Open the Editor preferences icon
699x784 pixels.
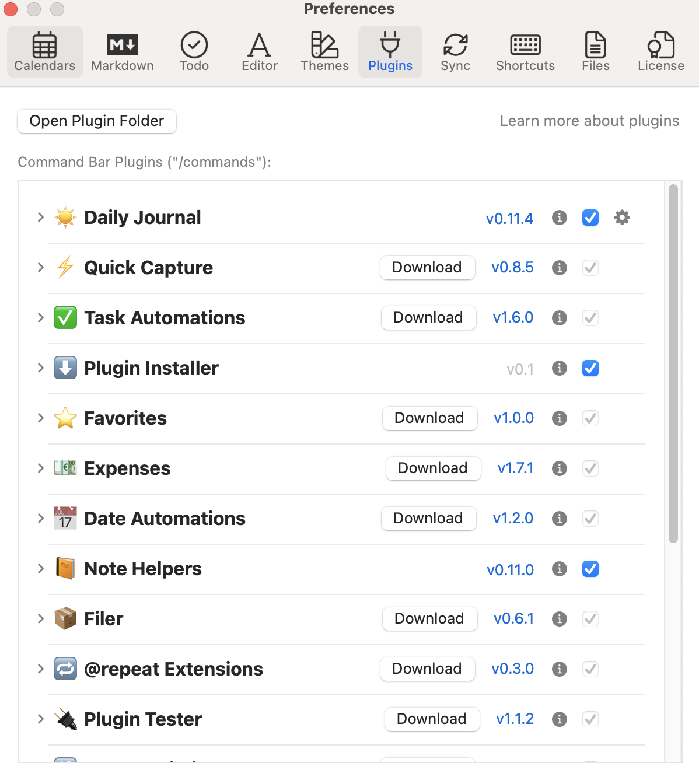(259, 51)
